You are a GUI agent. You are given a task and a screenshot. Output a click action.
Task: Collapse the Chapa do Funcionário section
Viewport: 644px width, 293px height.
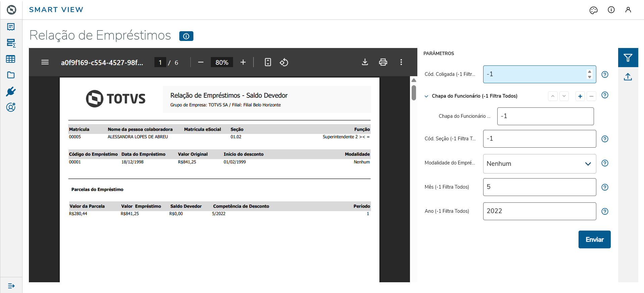[426, 96]
